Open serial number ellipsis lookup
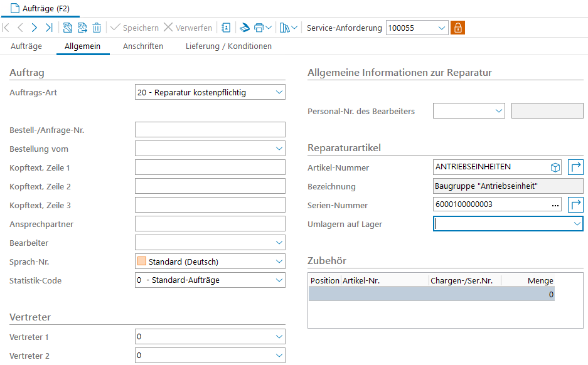 coord(555,205)
